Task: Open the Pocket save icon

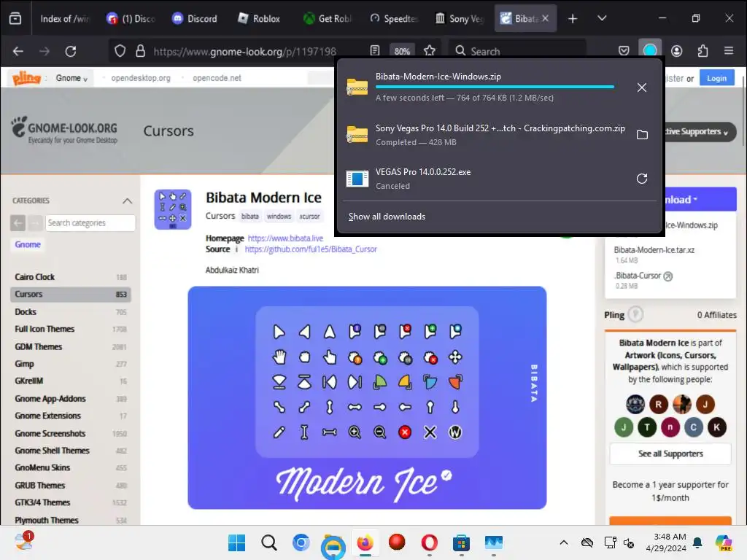Action: [x=624, y=51]
